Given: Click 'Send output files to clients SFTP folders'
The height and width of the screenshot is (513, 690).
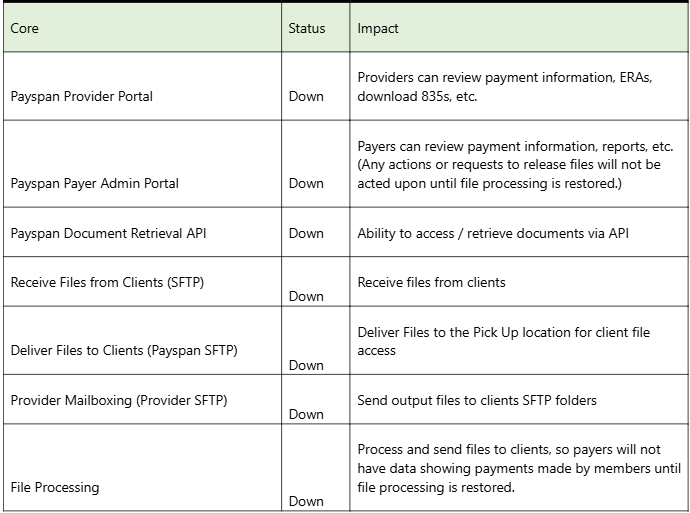Looking at the screenshot, I should 477,400.
